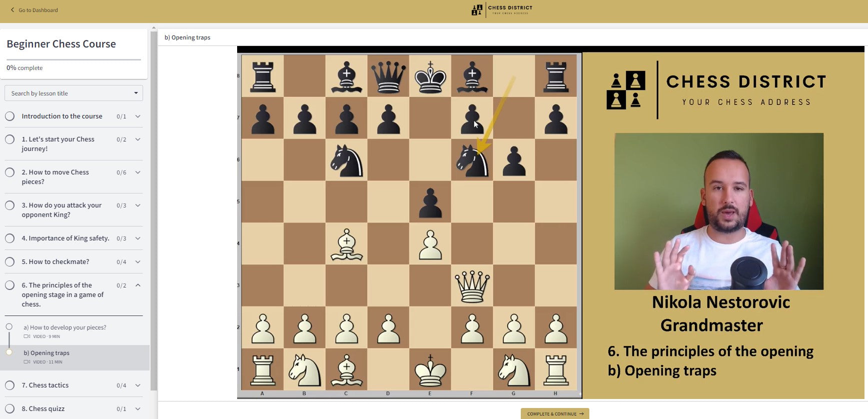Toggle completion circle for principles of the opening stage

10,285
